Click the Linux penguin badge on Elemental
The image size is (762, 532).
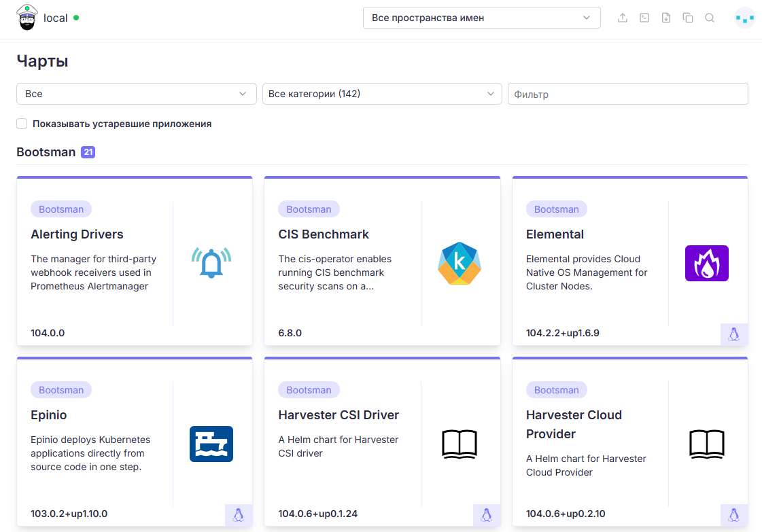point(734,334)
